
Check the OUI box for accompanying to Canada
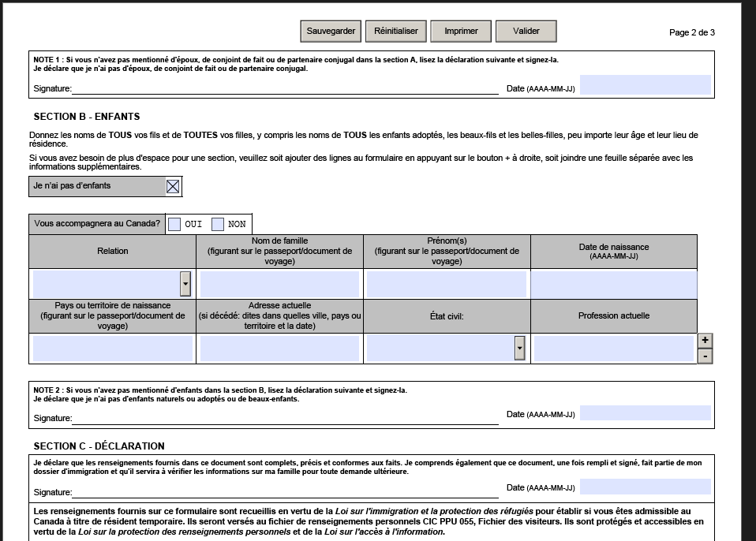coord(174,224)
